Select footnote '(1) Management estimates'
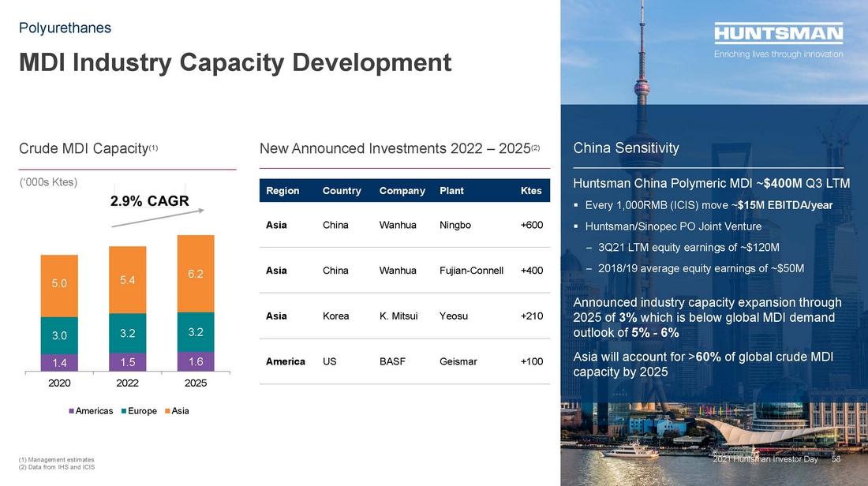The width and height of the screenshot is (868, 486). point(57,459)
